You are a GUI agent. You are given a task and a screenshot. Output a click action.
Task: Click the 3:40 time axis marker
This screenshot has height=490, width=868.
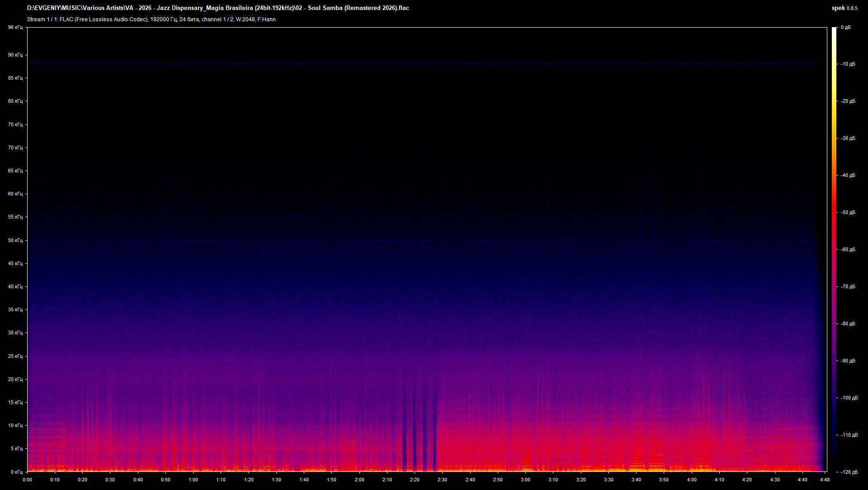[636, 480]
